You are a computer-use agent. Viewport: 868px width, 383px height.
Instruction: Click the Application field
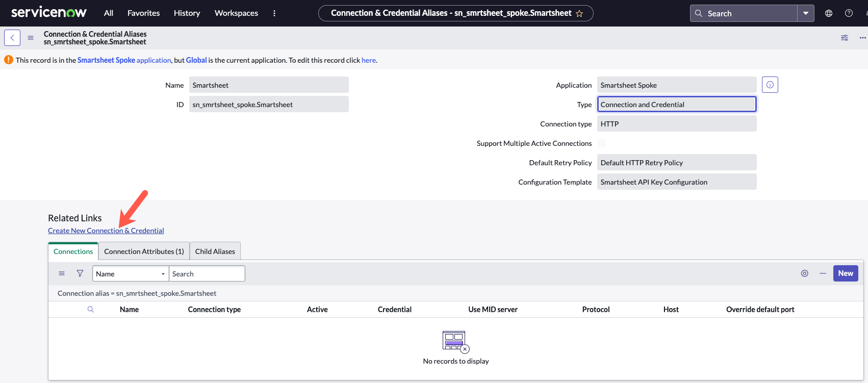tap(677, 85)
